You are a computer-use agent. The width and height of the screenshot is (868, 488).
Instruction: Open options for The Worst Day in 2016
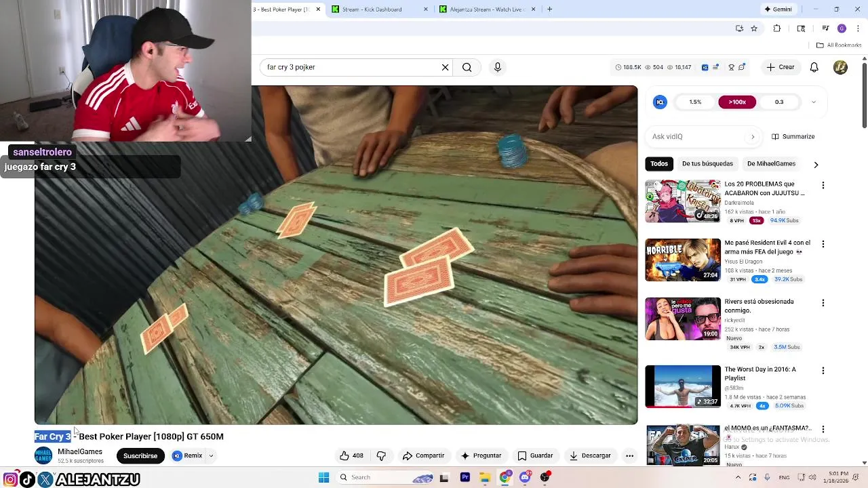(823, 371)
